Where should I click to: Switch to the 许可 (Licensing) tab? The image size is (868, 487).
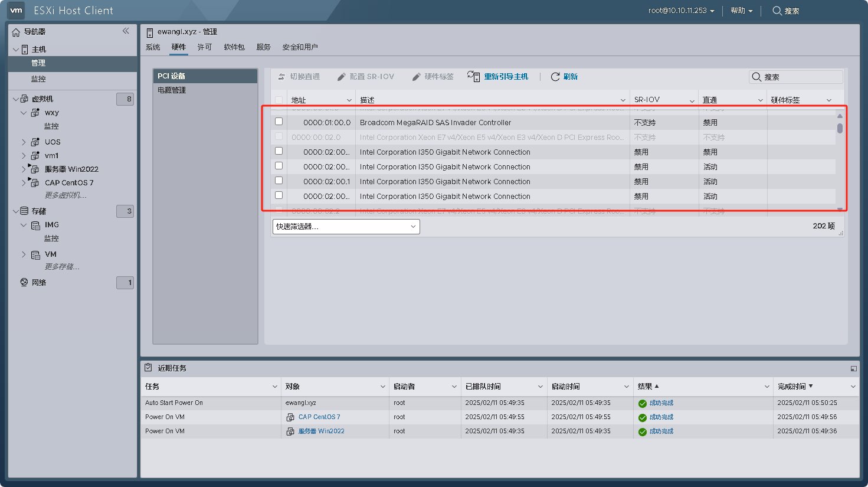(204, 47)
